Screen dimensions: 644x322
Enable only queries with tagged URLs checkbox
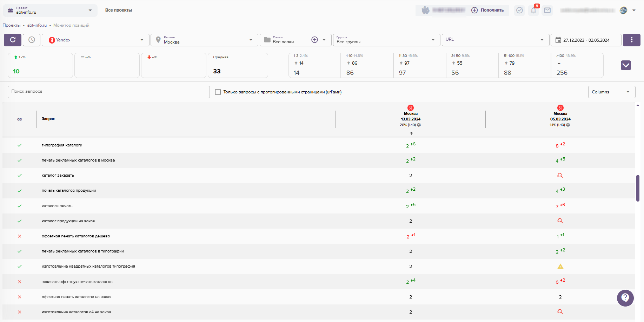pos(218,92)
